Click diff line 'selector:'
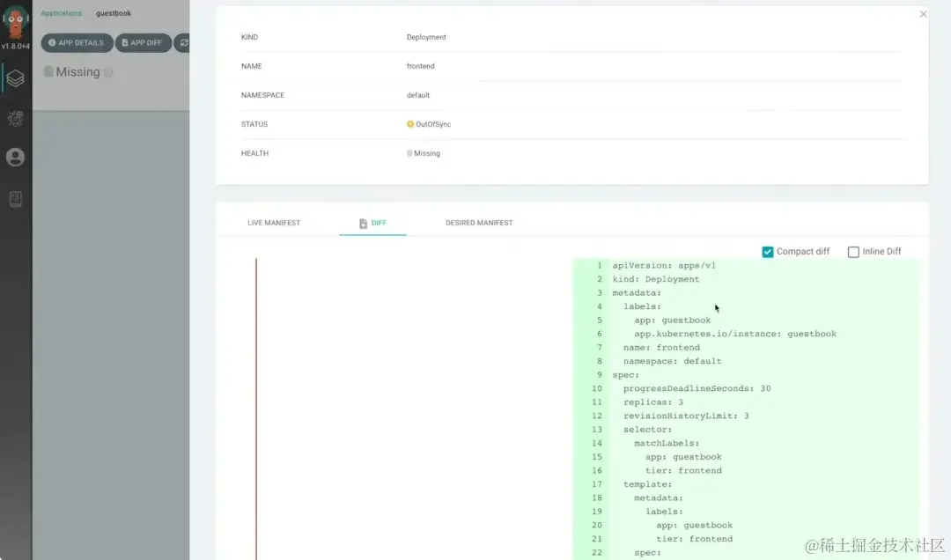Viewport: 951px width, 560px height. (x=648, y=430)
